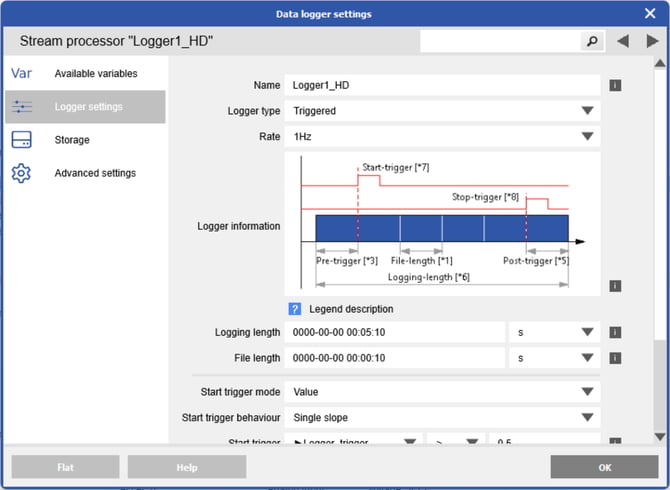The height and width of the screenshot is (490, 670).
Task: Select Logger settings page
Action: [85, 107]
